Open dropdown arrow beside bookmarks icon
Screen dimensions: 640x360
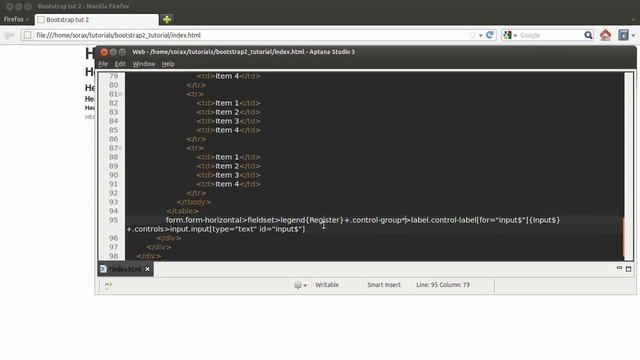coord(633,36)
